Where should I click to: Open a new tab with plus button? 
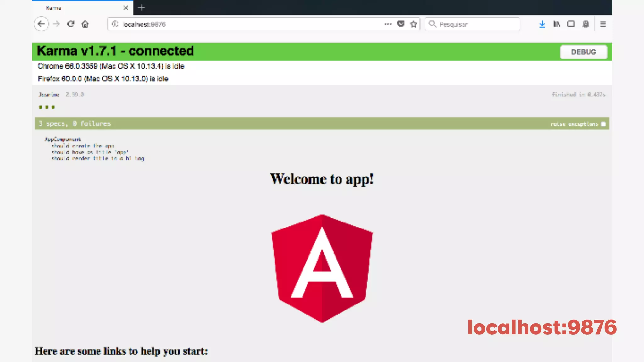coord(142,8)
